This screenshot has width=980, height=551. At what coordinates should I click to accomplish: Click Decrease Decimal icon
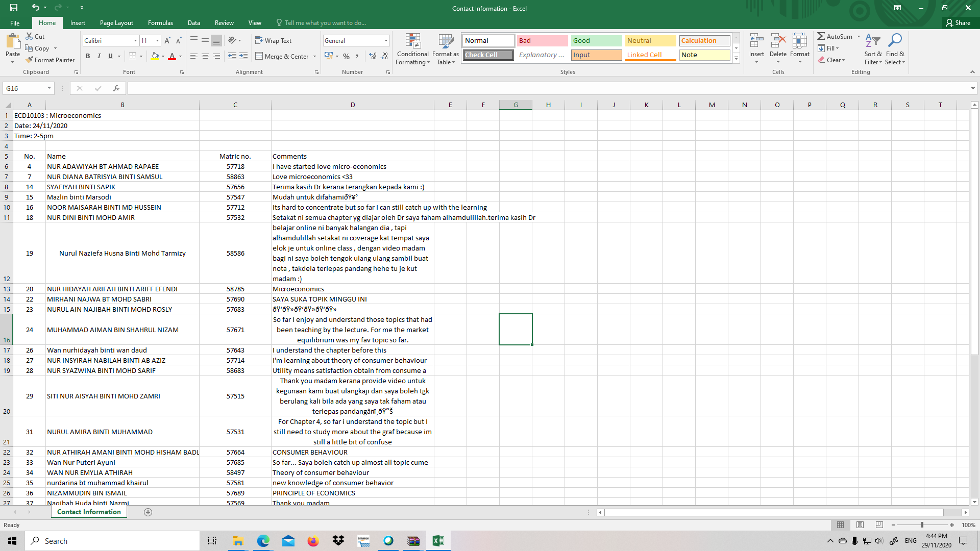[x=384, y=56]
